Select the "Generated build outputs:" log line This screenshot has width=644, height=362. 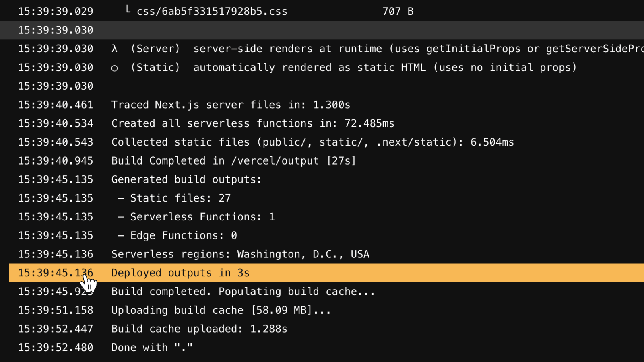[186, 179]
